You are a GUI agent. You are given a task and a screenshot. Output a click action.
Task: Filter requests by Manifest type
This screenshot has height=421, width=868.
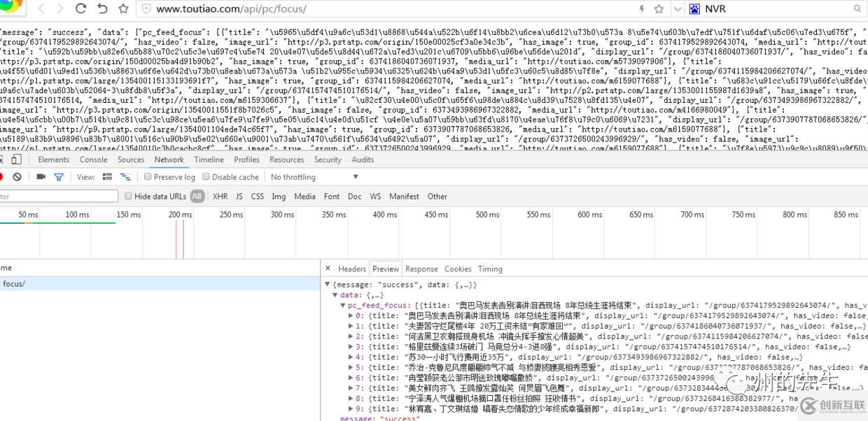[x=404, y=197]
